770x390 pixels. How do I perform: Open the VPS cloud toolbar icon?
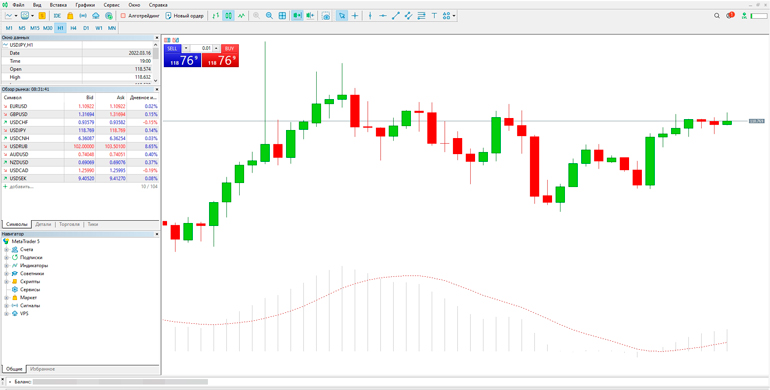(x=96, y=16)
